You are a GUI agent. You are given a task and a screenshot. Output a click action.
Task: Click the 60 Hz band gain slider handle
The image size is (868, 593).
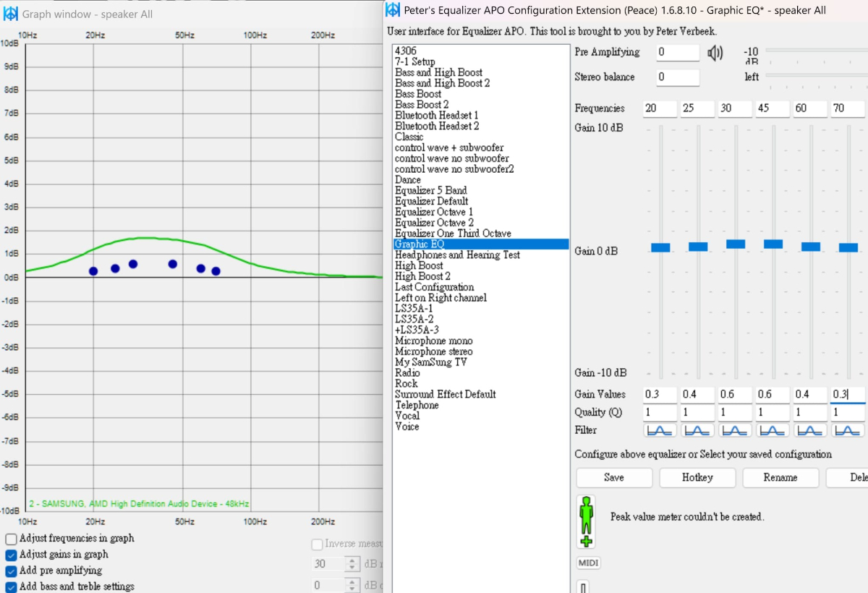811,247
